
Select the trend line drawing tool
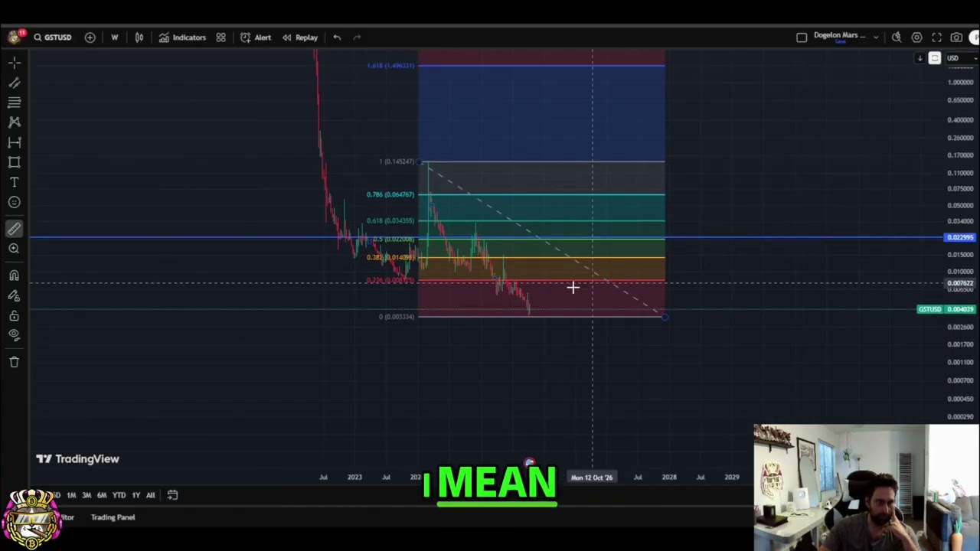pos(14,83)
